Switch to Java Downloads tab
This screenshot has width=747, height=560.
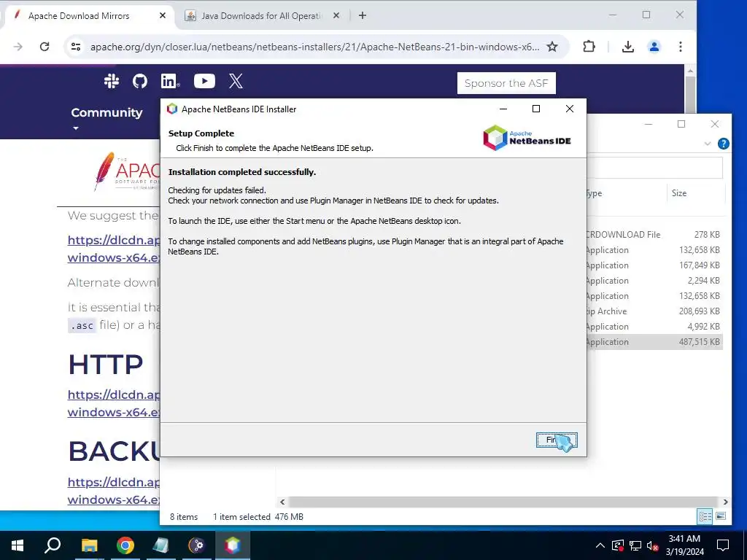261,16
